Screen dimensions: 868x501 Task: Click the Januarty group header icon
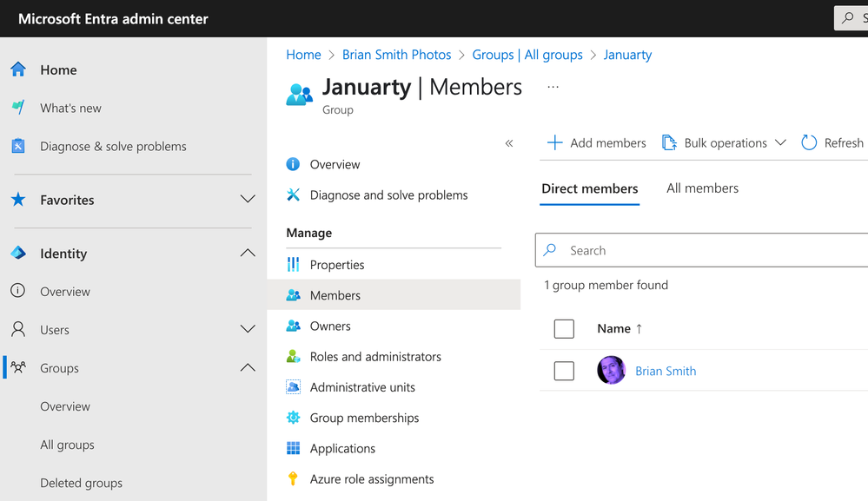click(x=300, y=95)
